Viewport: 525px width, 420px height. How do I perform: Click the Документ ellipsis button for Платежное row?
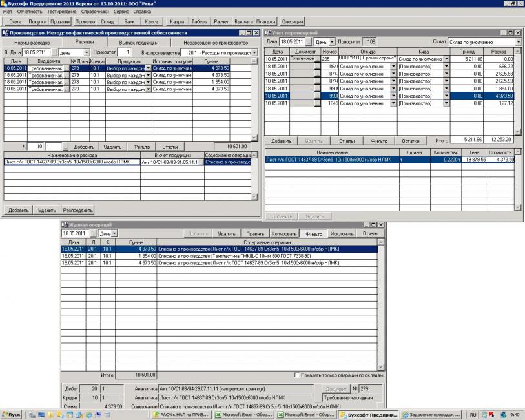pyautogui.click(x=317, y=59)
